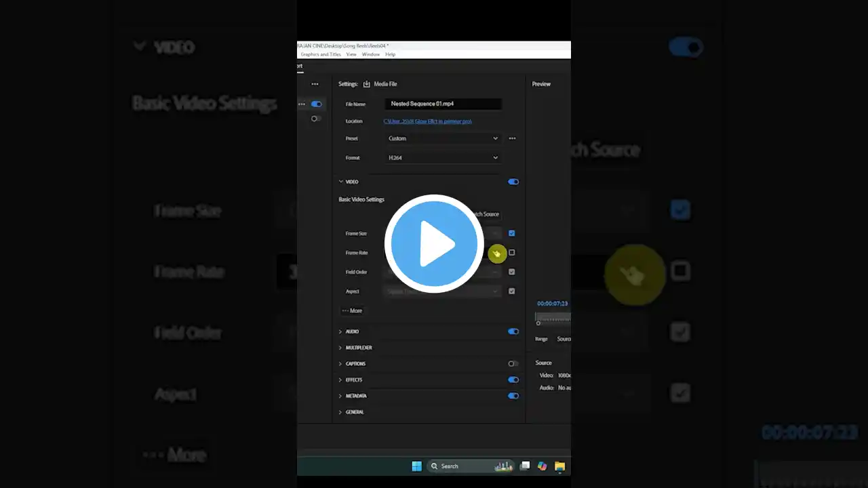Expand the CAPTIONS section
Screen dimensions: 868x488
click(340, 364)
